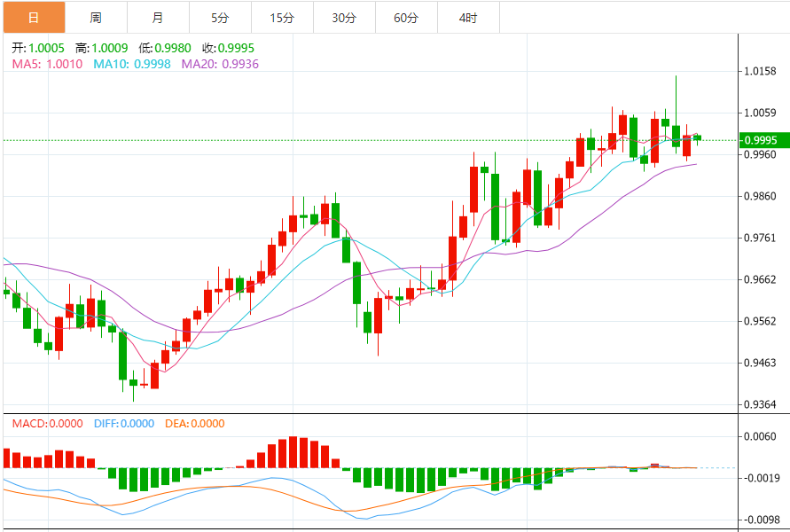This screenshot has height=532, width=790.
Task: Click the 0.0060 MACD axis label
Action: point(760,436)
